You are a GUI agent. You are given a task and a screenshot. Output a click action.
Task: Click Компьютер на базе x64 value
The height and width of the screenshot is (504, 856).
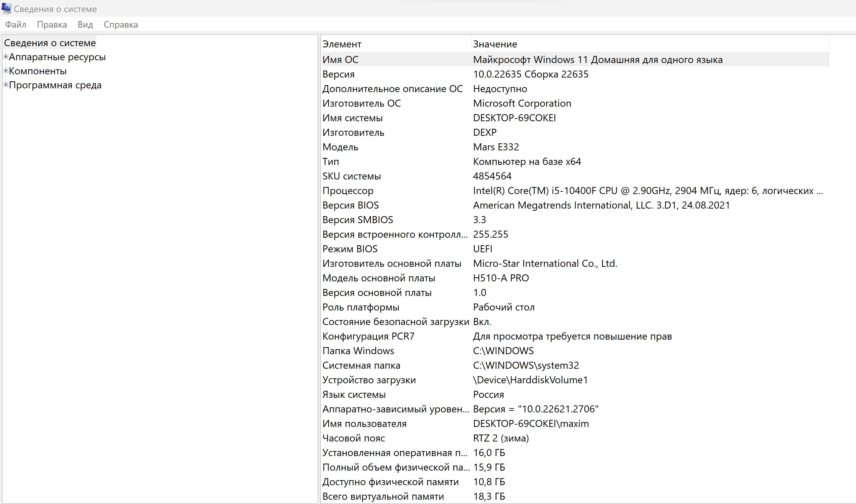(527, 162)
